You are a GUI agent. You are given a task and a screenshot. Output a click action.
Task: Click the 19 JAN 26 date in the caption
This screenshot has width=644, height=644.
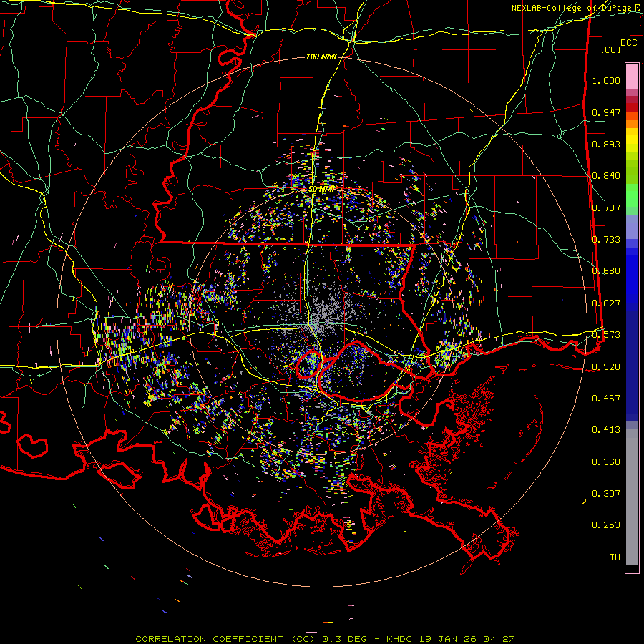[x=448, y=639]
